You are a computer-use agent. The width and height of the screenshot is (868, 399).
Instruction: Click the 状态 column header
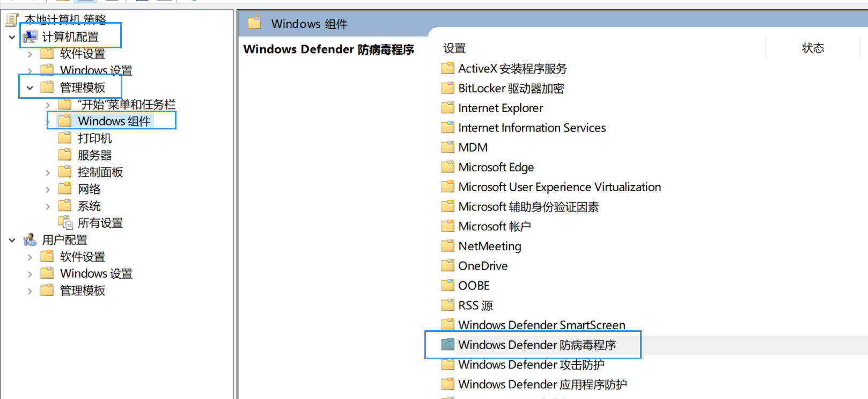click(813, 48)
